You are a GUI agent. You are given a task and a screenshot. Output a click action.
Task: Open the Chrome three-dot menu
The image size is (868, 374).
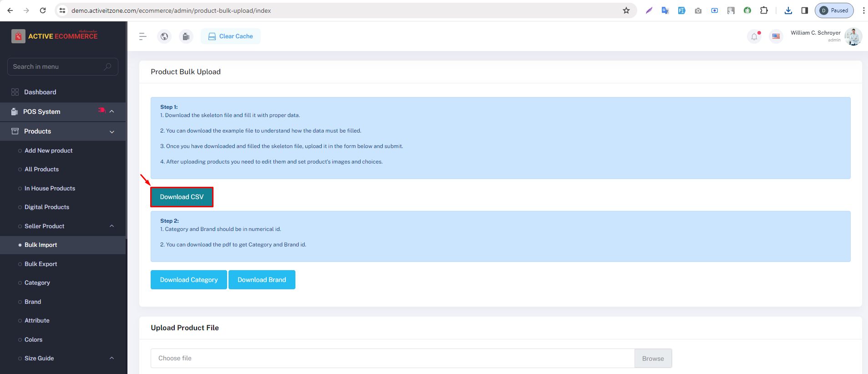pos(863,10)
